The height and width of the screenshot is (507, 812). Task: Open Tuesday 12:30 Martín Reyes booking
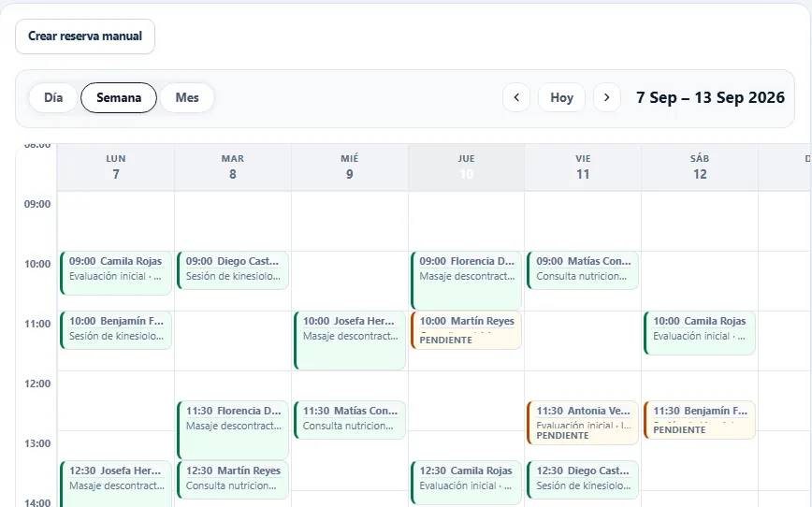coord(233,480)
